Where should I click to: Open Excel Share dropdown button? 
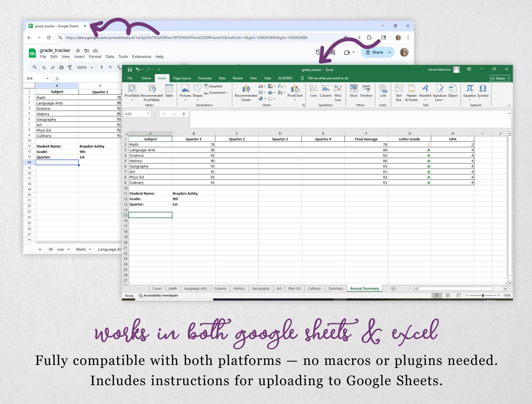[x=500, y=78]
